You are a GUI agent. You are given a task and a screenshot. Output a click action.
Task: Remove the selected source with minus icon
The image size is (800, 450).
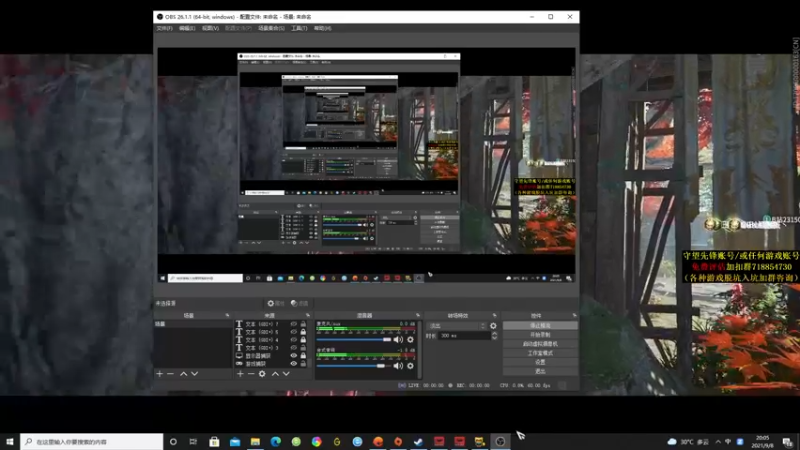point(251,374)
